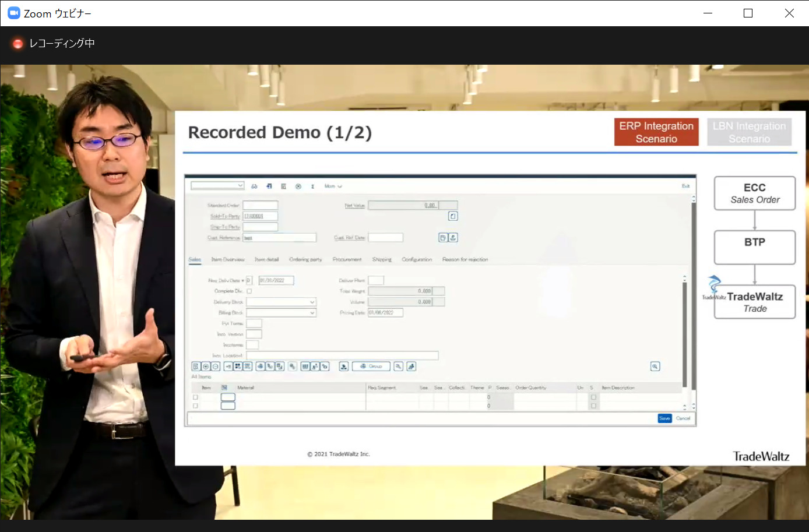The height and width of the screenshot is (532, 809).
Task: Open the Ordering party tab
Action: [x=305, y=259]
